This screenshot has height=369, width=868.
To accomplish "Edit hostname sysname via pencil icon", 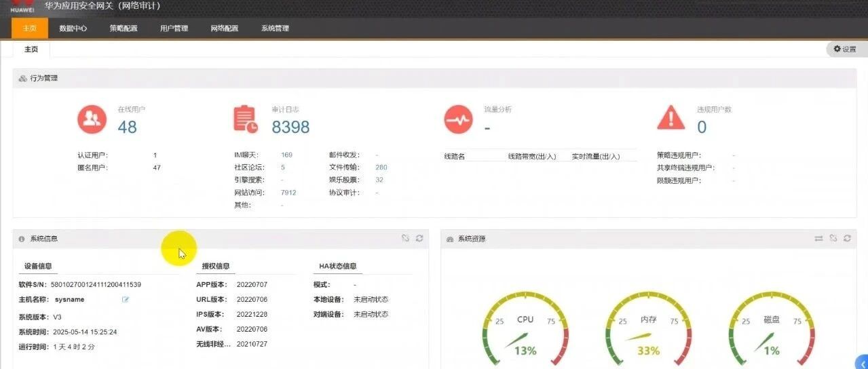I will [x=126, y=299].
